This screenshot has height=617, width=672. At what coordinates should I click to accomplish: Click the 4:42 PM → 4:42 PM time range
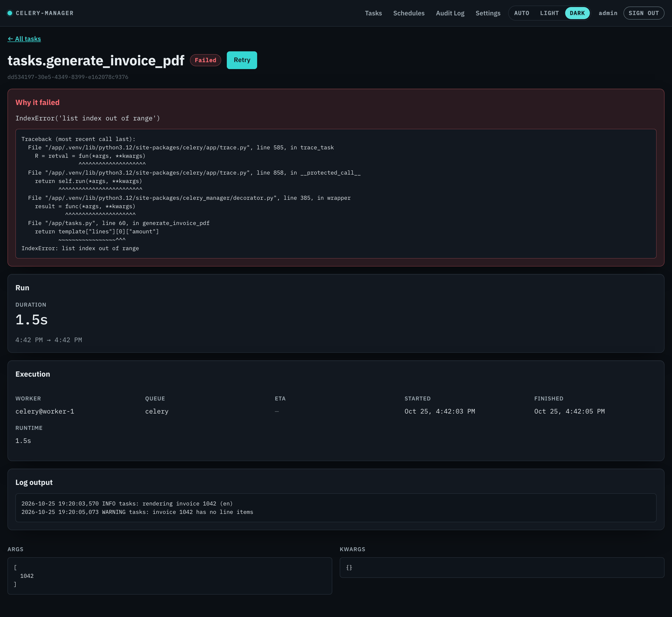[49, 340]
